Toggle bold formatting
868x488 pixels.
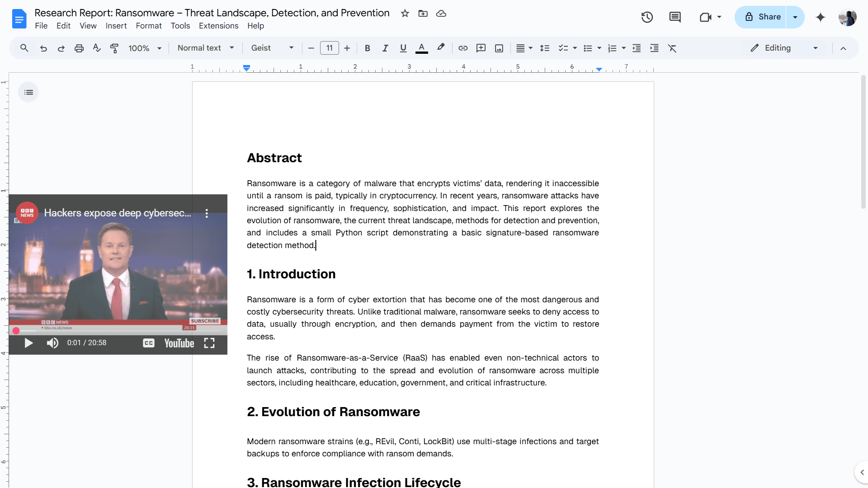click(x=367, y=48)
